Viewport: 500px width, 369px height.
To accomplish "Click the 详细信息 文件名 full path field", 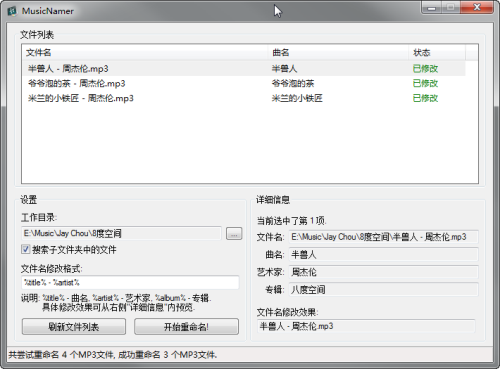I will click(x=383, y=237).
